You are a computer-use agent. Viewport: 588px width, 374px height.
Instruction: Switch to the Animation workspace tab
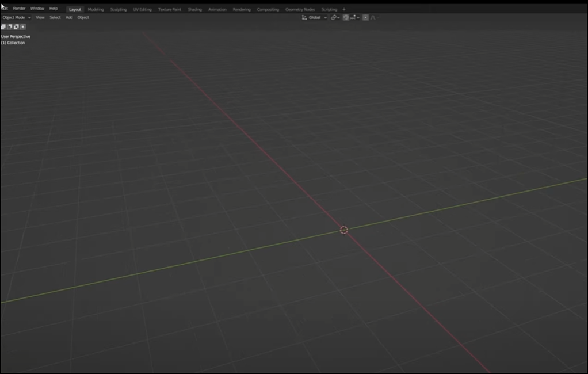pos(217,9)
